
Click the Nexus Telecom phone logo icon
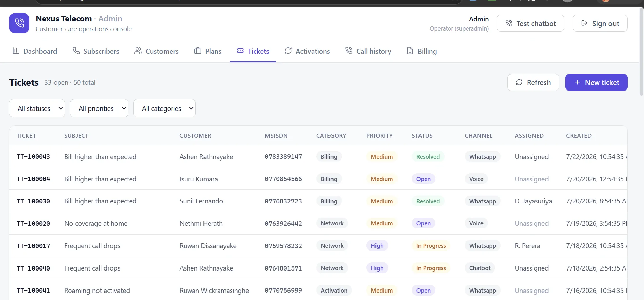[x=19, y=23]
